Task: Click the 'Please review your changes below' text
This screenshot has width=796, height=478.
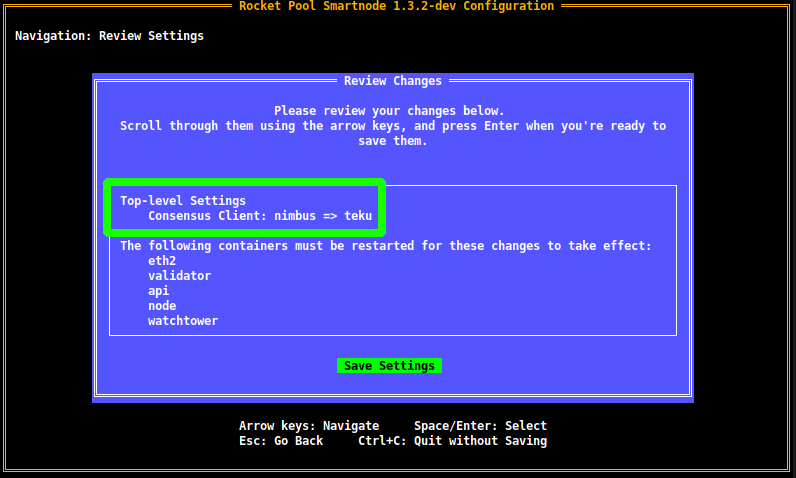Action: (x=389, y=110)
